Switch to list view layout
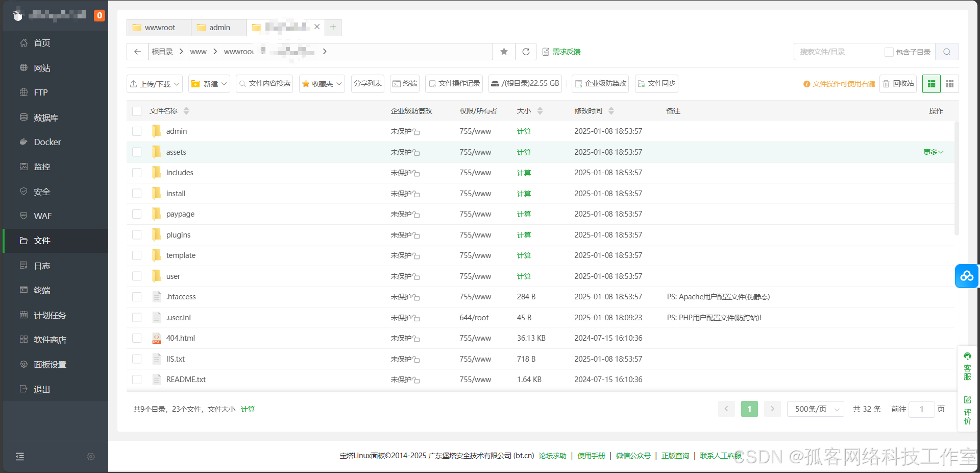980x473 pixels. [932, 84]
